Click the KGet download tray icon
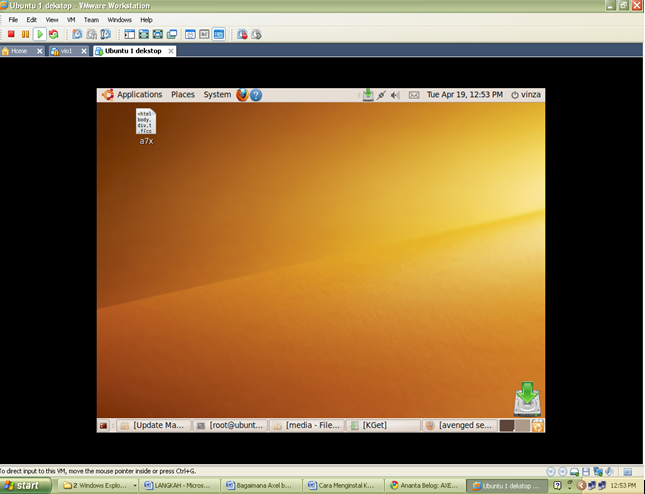Screen dimensions: 645x494 (x=368, y=95)
